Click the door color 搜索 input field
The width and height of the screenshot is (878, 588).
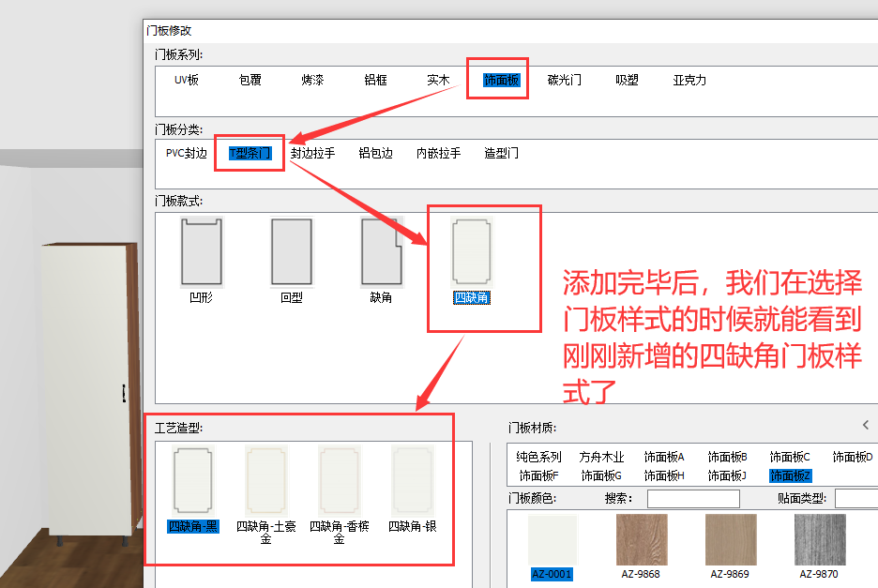[693, 498]
